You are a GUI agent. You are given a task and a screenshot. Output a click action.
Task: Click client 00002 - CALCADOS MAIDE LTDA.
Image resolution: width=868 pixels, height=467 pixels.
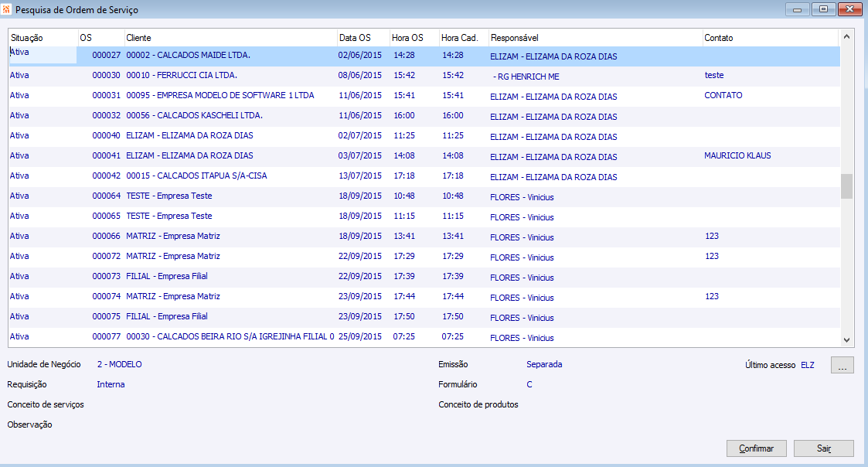click(189, 56)
